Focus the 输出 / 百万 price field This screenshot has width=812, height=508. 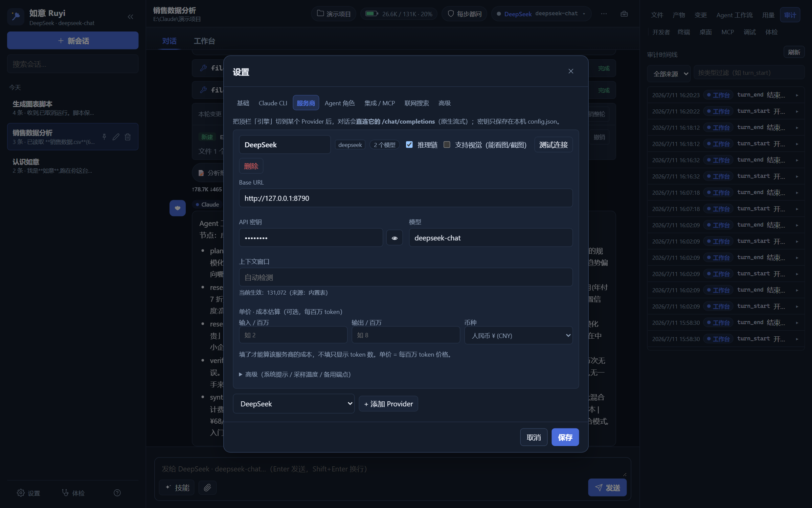[x=406, y=335]
